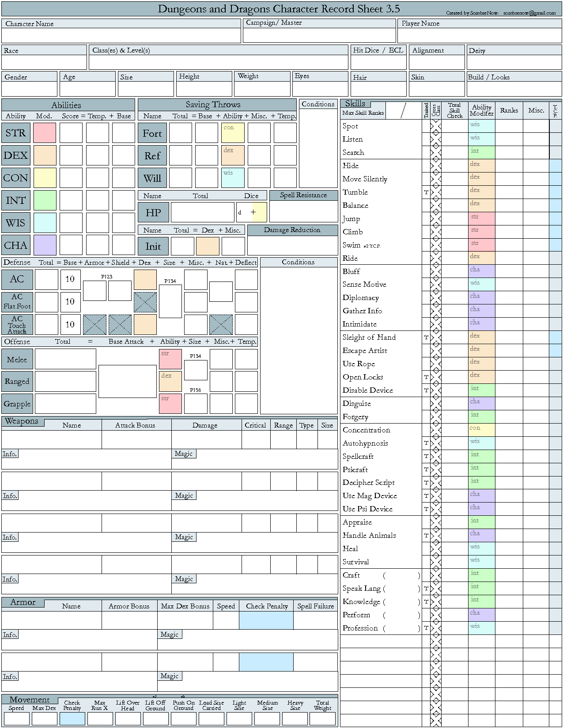The image size is (563, 728).
Task: Select the yellow 'con' box beside Fort
Action: [x=233, y=133]
